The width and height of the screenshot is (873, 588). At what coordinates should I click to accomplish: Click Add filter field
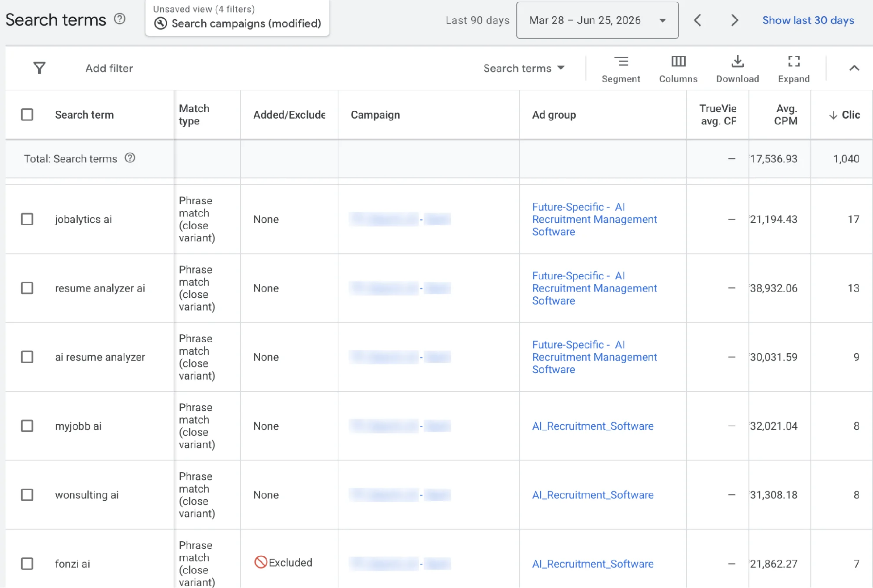click(109, 69)
